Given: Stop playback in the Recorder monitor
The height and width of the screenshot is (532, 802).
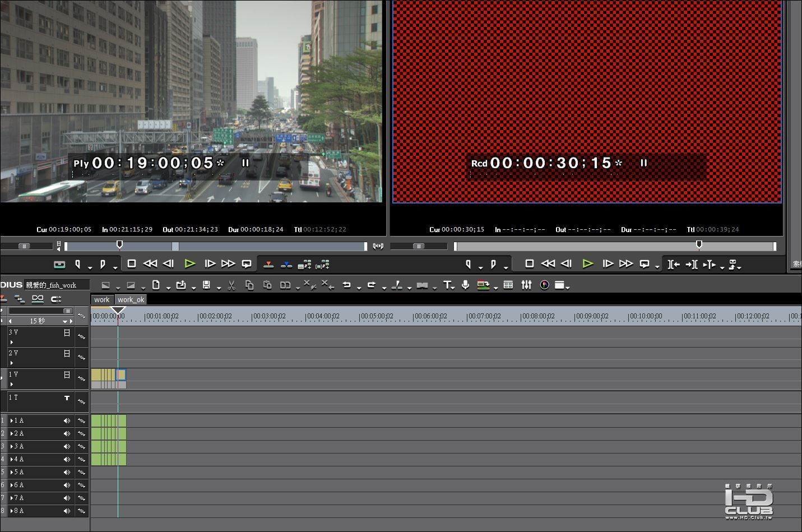Looking at the screenshot, I should (529, 263).
